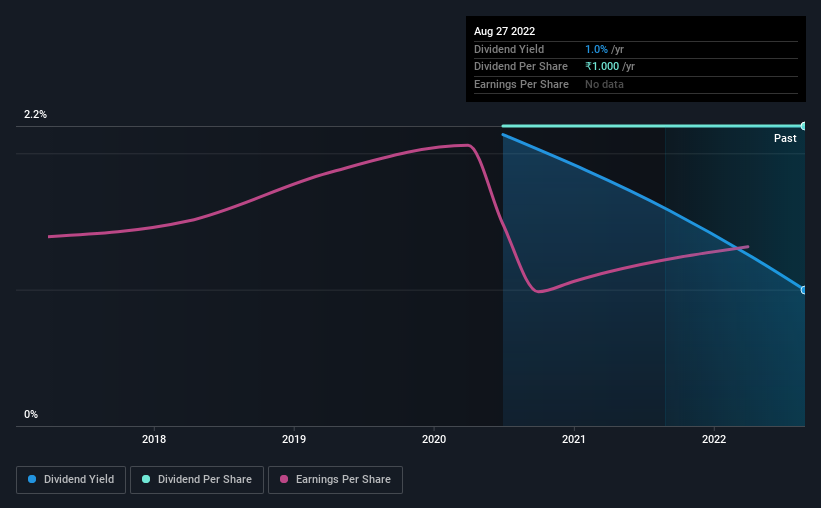Select the 2018 axis label
Image resolution: width=821 pixels, height=508 pixels.
[154, 439]
